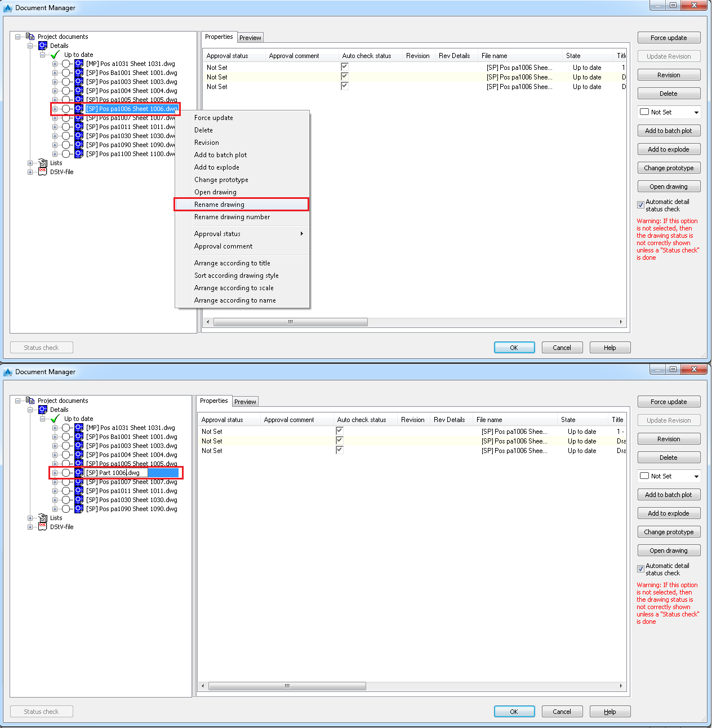Click drawing icon of Pos pa1100 in upper window

click(79, 154)
